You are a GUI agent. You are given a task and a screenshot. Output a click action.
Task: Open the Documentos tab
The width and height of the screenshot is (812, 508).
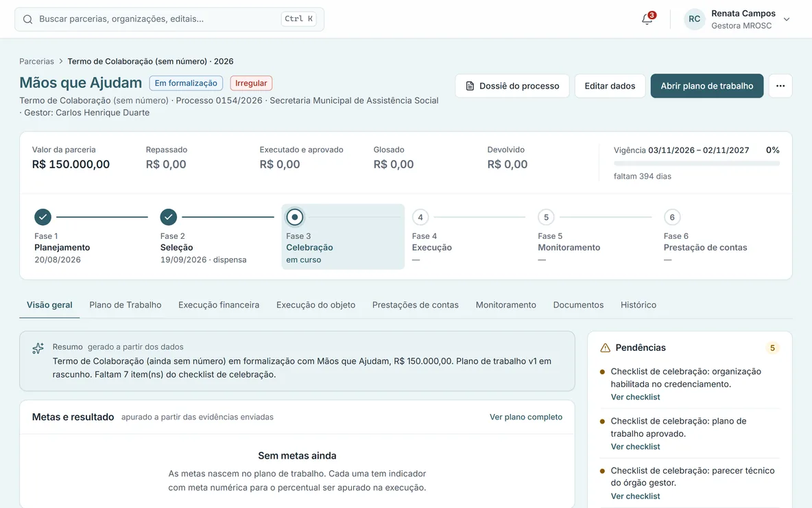click(578, 305)
